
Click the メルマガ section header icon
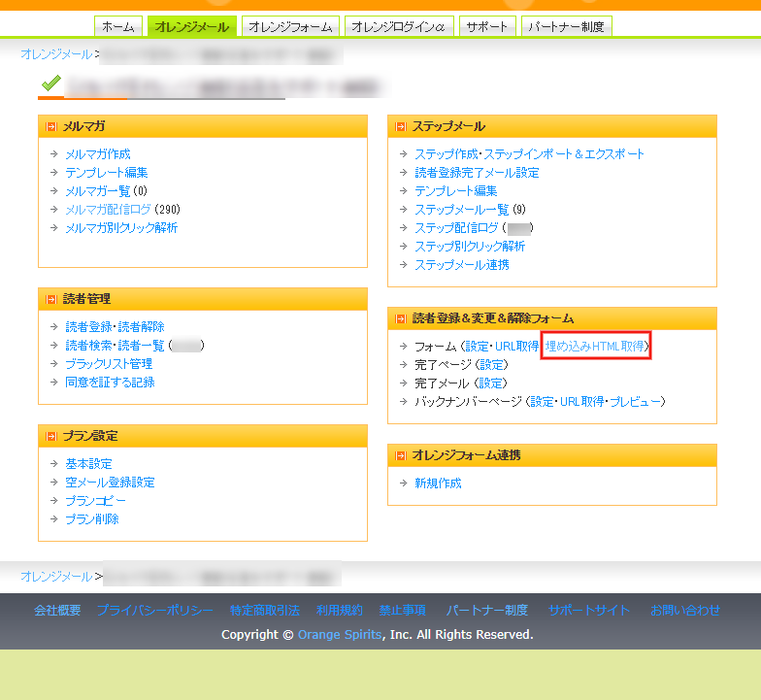50,126
